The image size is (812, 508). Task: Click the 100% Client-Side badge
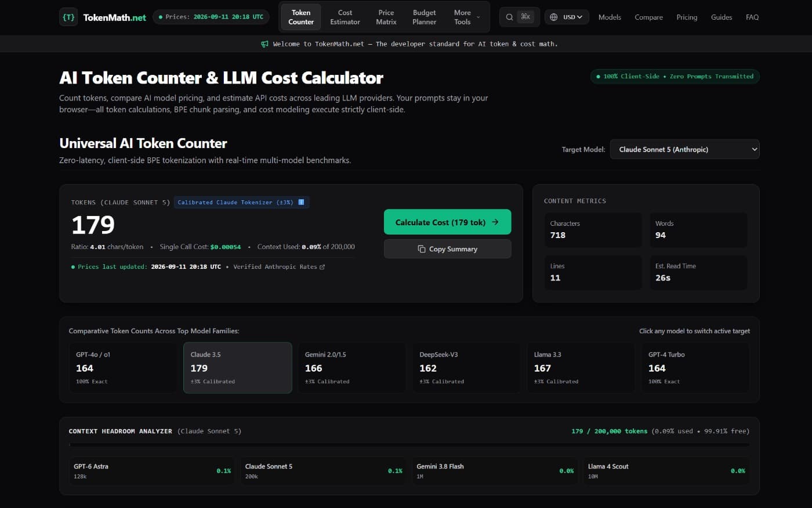[675, 77]
